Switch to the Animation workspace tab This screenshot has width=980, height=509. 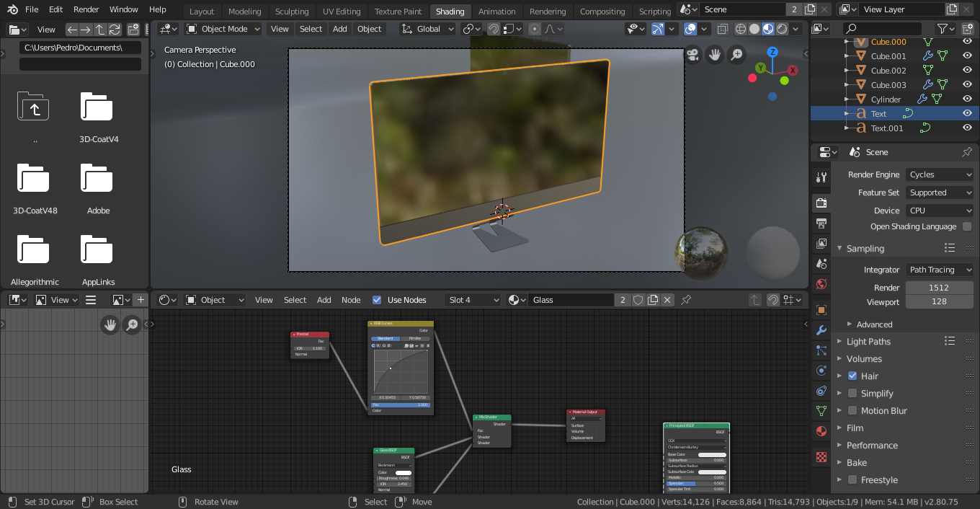[497, 12]
